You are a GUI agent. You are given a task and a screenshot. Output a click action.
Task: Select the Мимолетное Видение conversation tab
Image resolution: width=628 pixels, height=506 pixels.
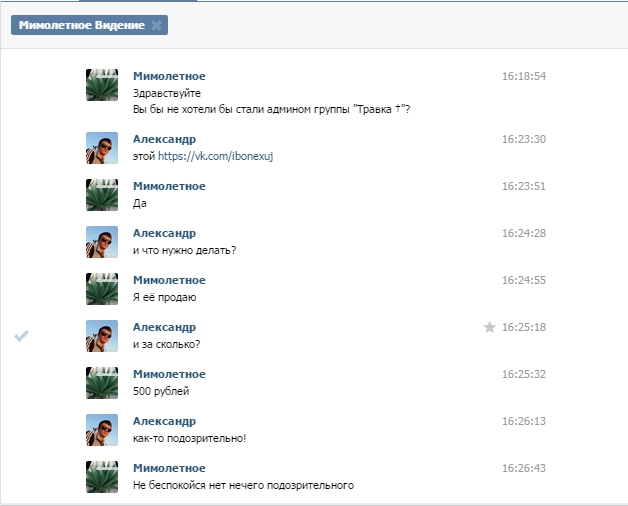click(x=81, y=25)
